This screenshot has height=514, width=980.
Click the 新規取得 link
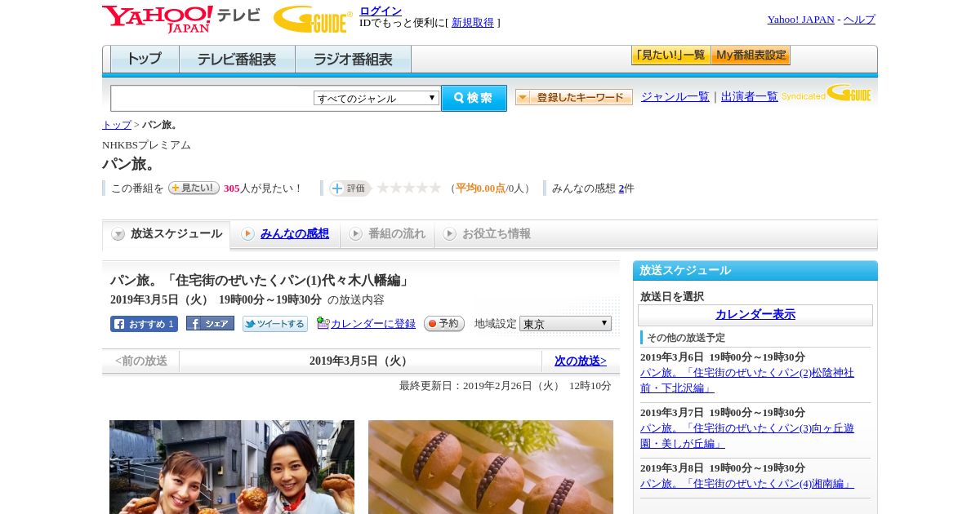click(x=473, y=23)
